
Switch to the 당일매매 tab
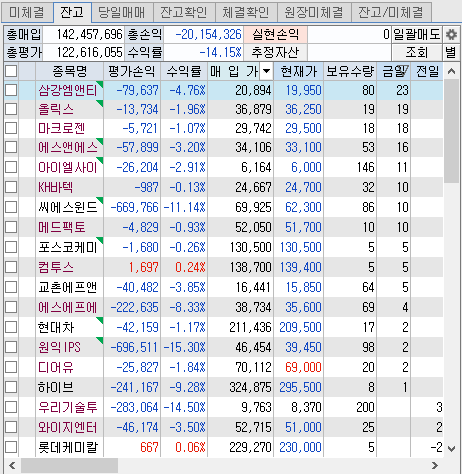coord(122,12)
